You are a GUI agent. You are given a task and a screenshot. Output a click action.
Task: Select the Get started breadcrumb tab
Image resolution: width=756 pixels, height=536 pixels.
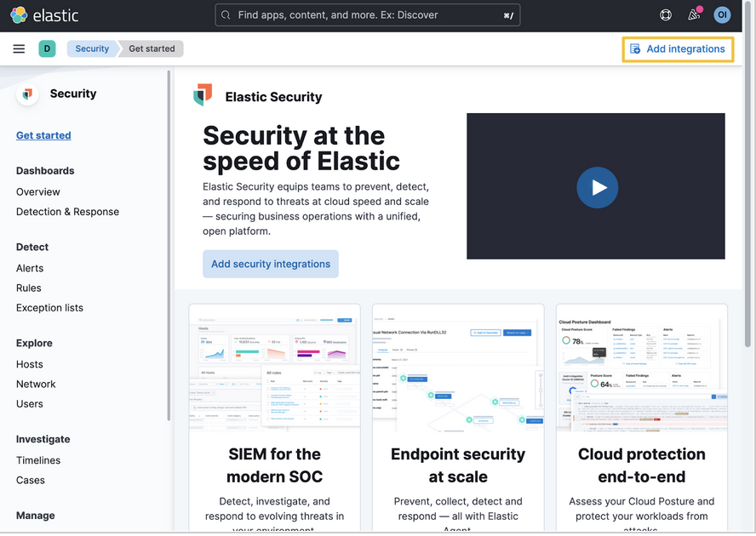[151, 48]
